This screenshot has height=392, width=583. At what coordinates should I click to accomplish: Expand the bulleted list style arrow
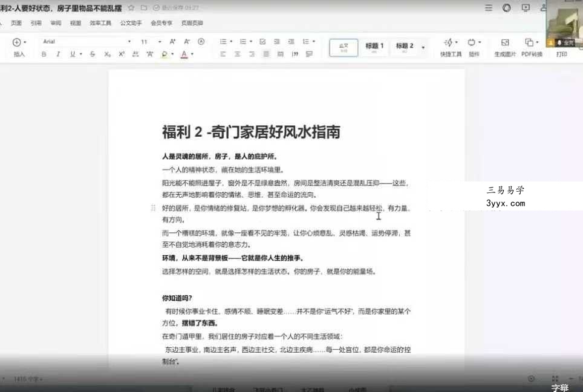pos(231,42)
